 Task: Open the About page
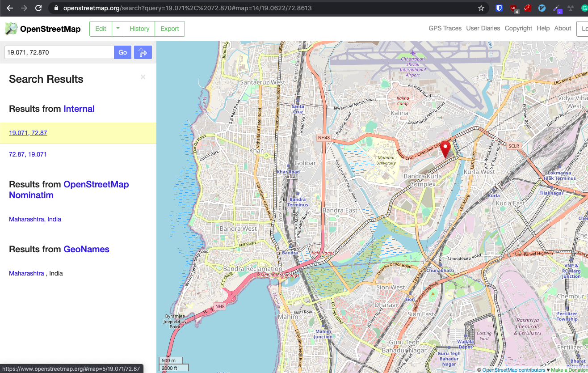pos(563,28)
